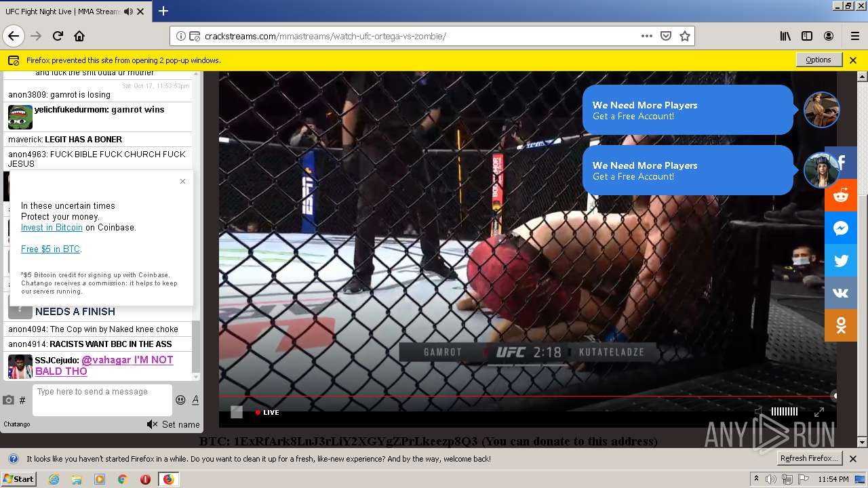Open Chrome from the taskbar

click(x=122, y=479)
